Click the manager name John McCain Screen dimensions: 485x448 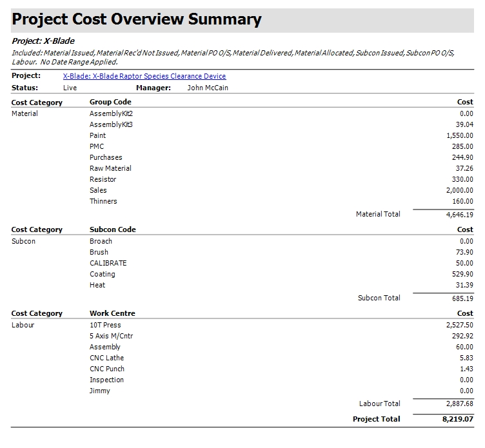pos(208,88)
